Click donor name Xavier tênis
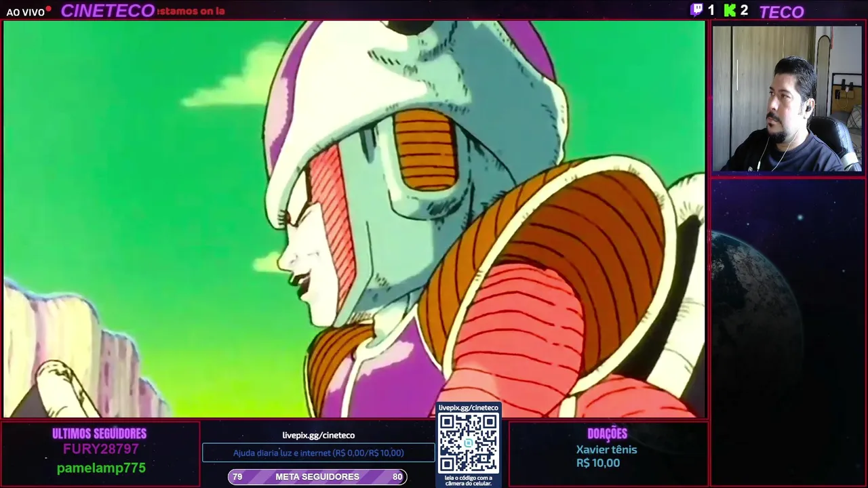The image size is (868, 488). click(x=607, y=449)
